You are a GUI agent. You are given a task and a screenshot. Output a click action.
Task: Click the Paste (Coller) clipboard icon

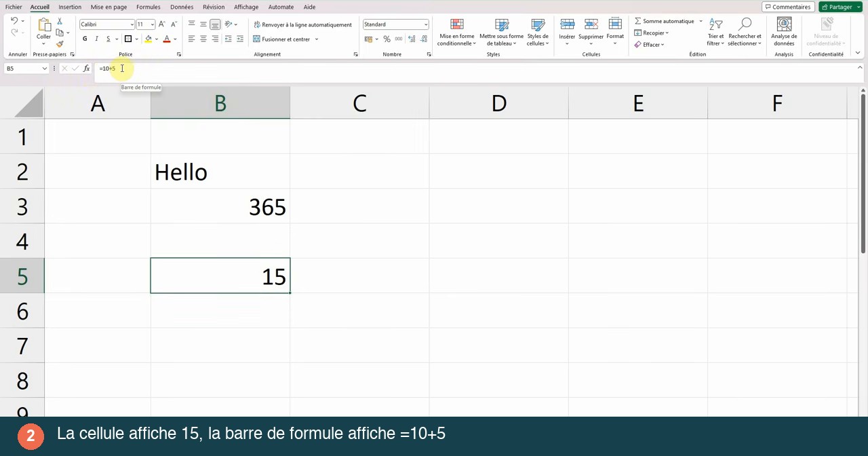click(43, 24)
